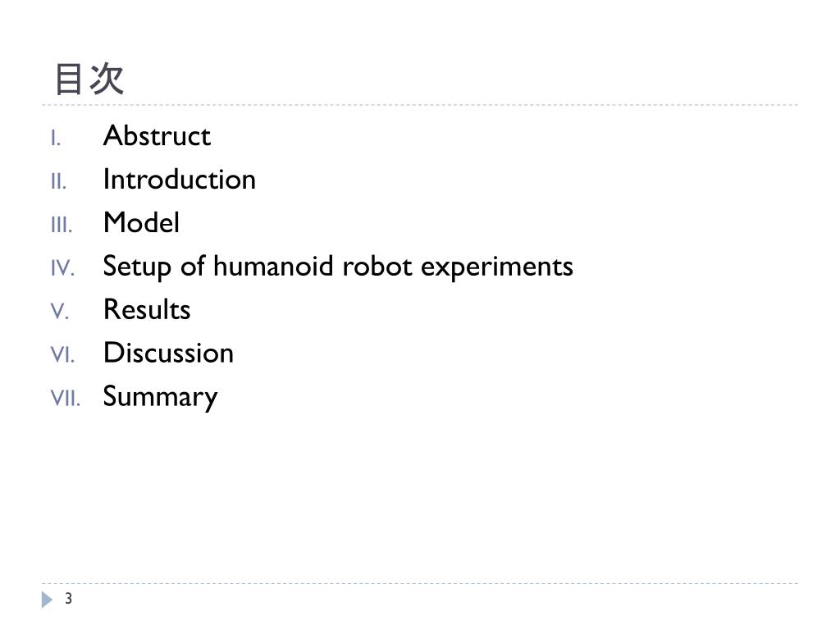Viewport: 840px width, 630px height.
Task: Click the Model entry
Action: coord(141,222)
